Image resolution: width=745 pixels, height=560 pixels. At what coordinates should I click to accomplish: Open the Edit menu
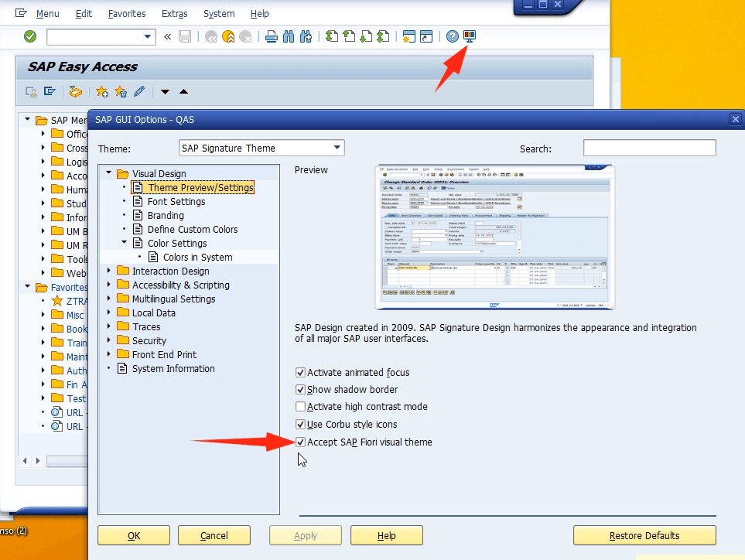pos(84,14)
